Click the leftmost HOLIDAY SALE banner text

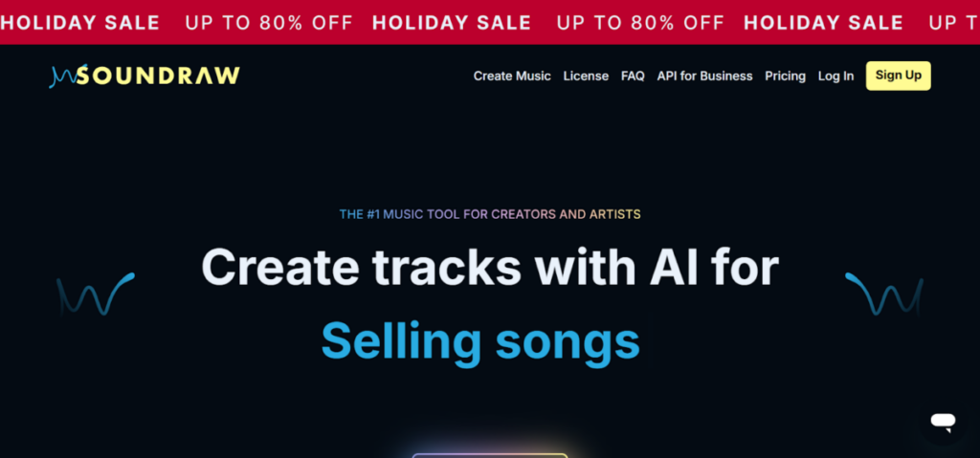click(80, 23)
